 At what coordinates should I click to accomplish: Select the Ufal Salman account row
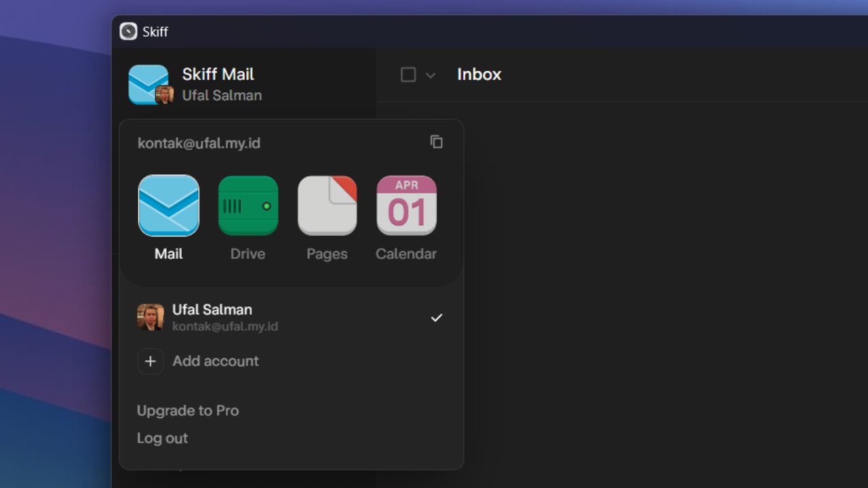point(291,317)
